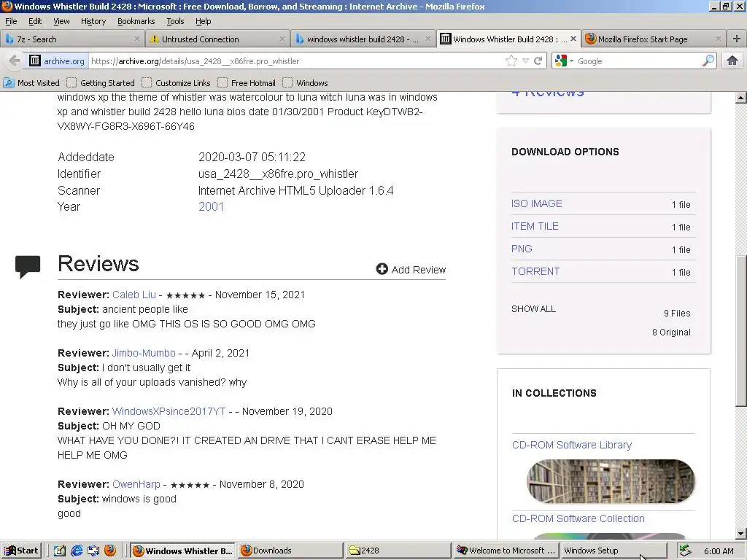Image resolution: width=747 pixels, height=560 pixels.
Task: Open the Most Visited bookmarks icon
Action: (9, 83)
